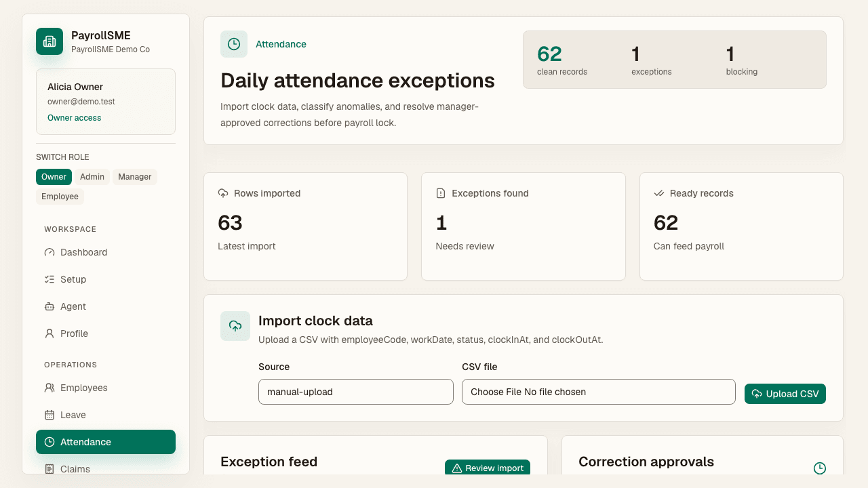Click the Exception feed heading

[x=269, y=462]
